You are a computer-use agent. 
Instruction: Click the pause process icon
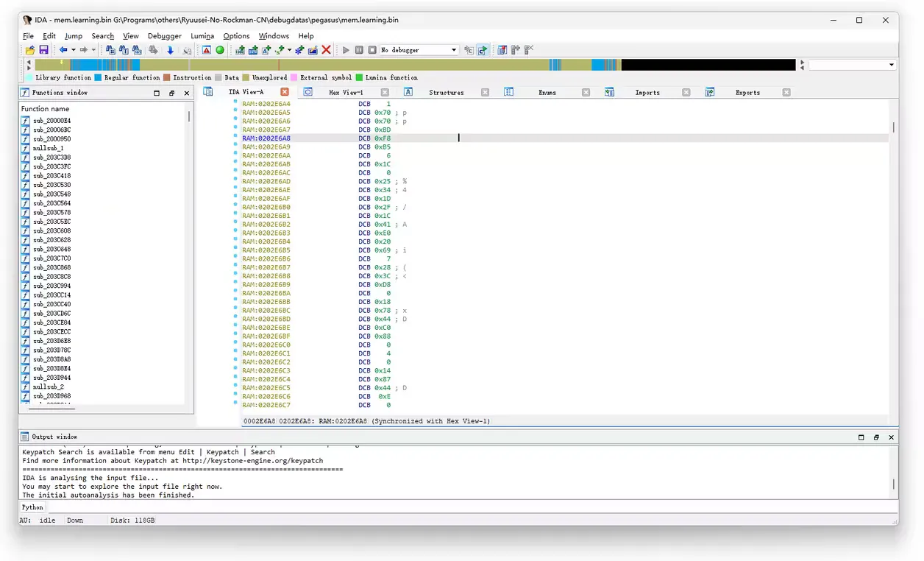pos(359,50)
